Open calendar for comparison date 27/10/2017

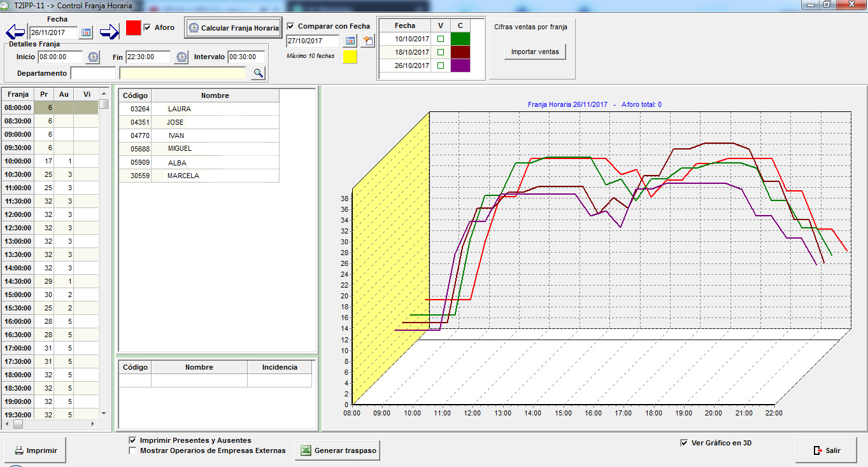(350, 41)
